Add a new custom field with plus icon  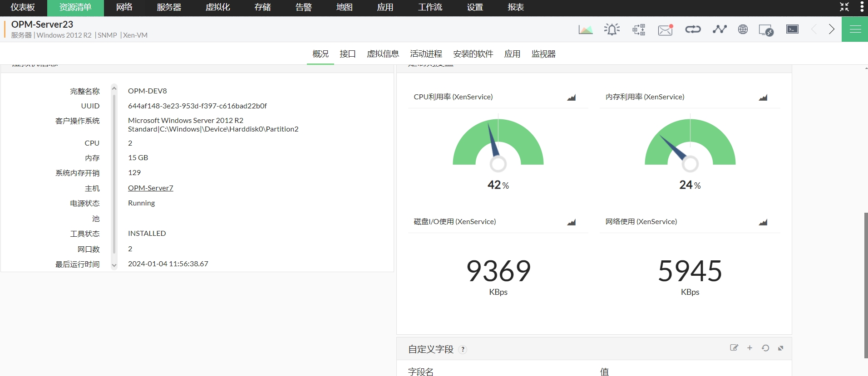750,348
